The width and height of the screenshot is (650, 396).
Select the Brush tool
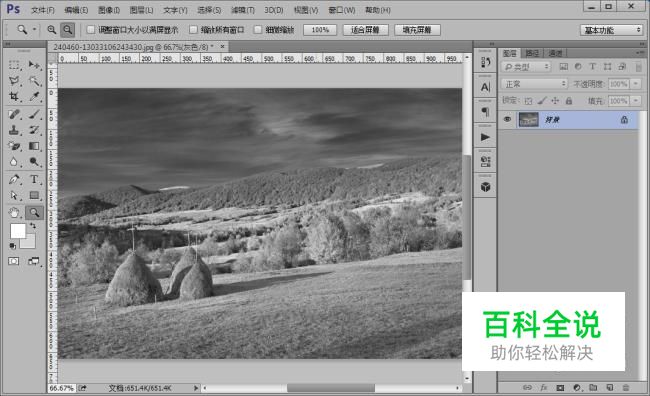tap(34, 114)
